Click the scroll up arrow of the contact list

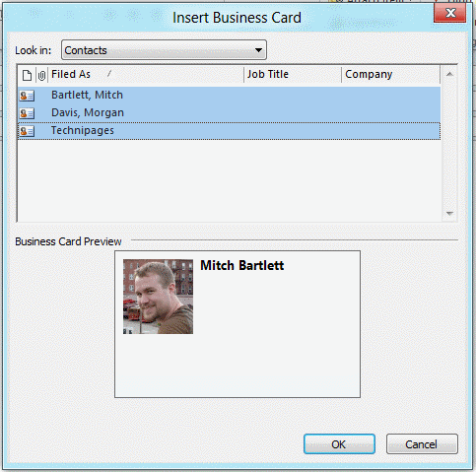(449, 74)
